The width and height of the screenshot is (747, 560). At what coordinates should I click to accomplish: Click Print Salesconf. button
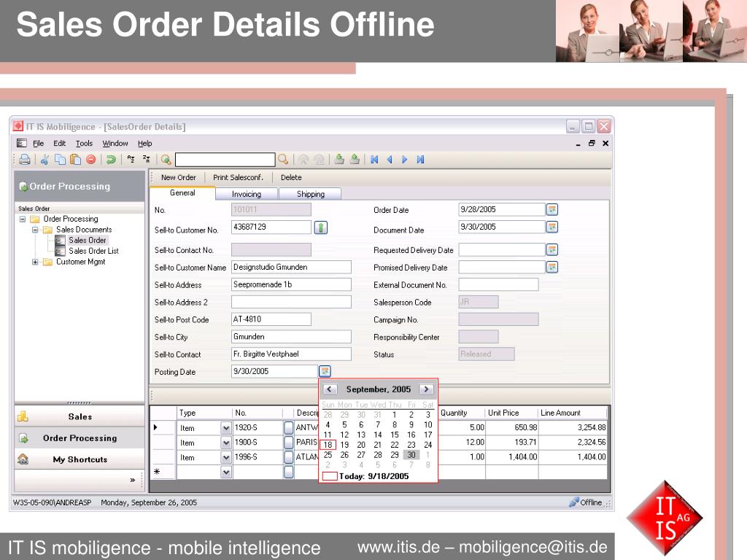click(x=238, y=177)
